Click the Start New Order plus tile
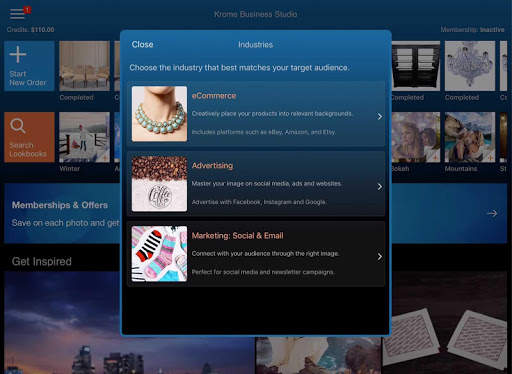The image size is (512, 374). tap(29, 66)
